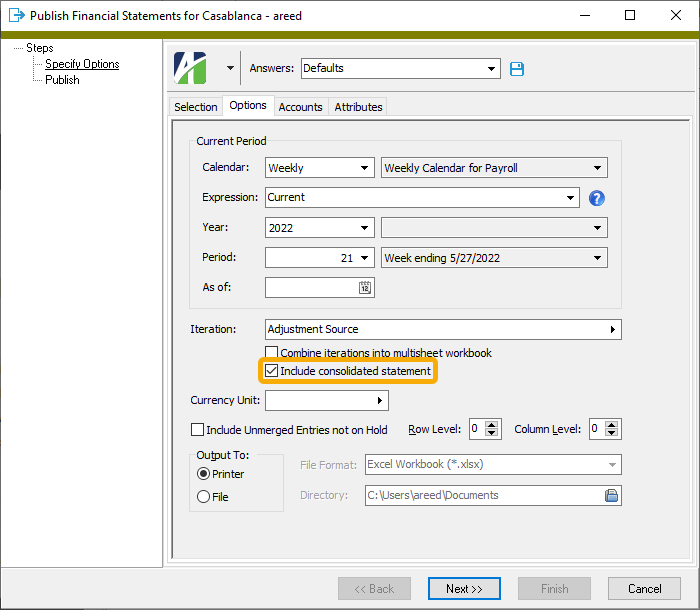Click the Steps root tree node
The width and height of the screenshot is (700, 610).
click(x=40, y=48)
